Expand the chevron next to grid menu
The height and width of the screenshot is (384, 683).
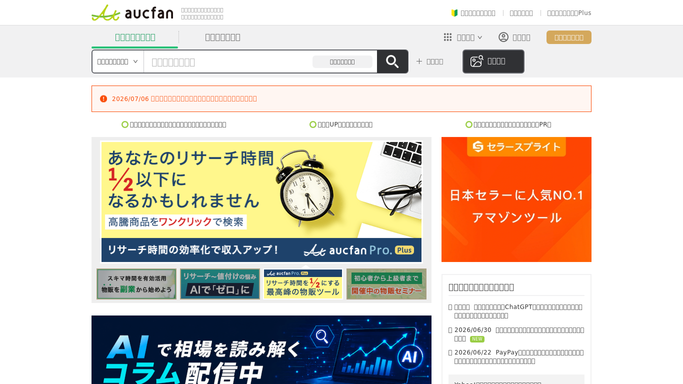tap(480, 38)
